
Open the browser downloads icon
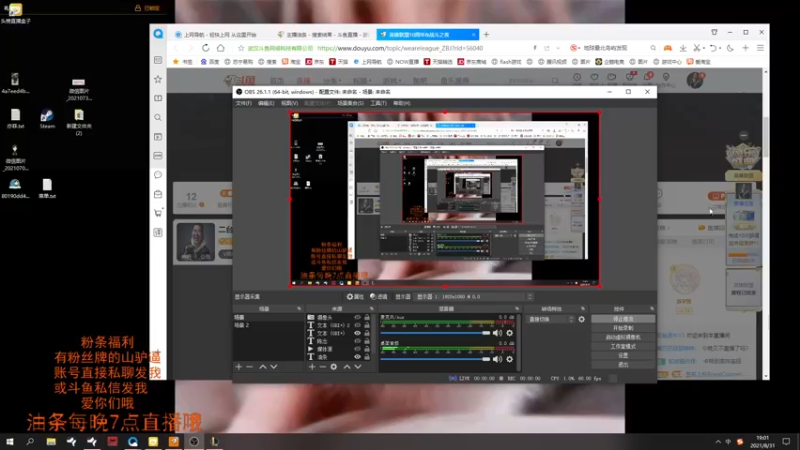tap(683, 48)
